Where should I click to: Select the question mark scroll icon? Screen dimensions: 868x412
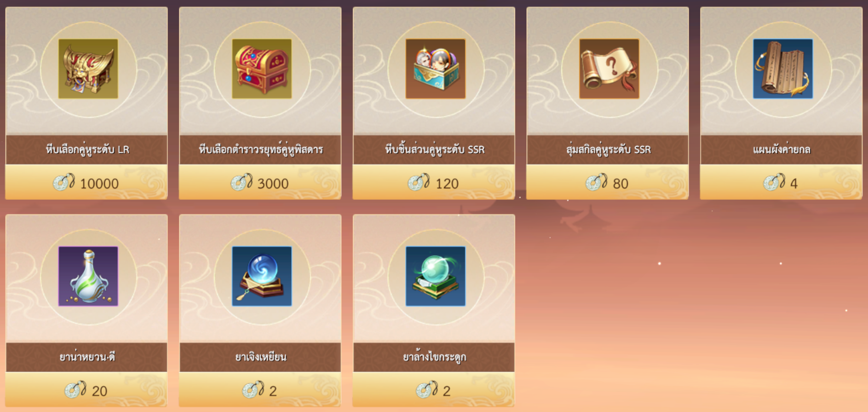coord(609,69)
